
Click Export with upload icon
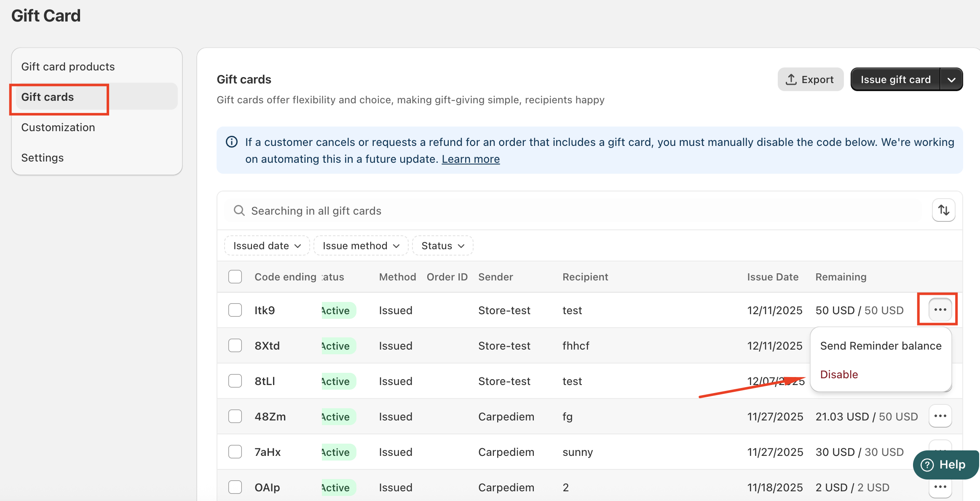tap(810, 79)
